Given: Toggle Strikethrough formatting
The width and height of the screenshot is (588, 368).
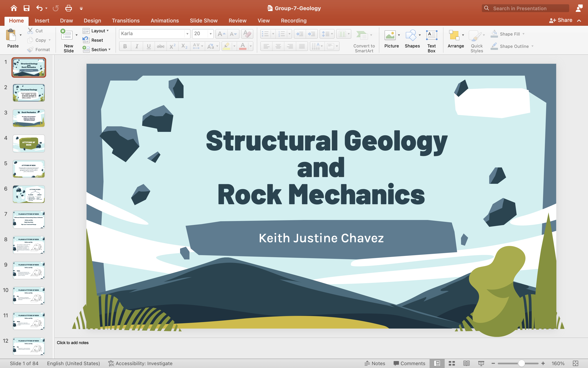Looking at the screenshot, I should (x=161, y=46).
